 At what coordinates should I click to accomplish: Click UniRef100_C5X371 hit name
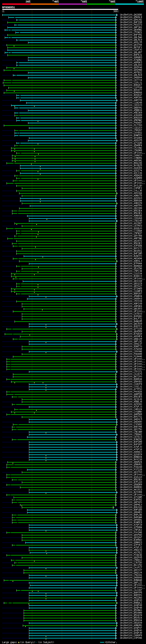[x=131, y=372]
